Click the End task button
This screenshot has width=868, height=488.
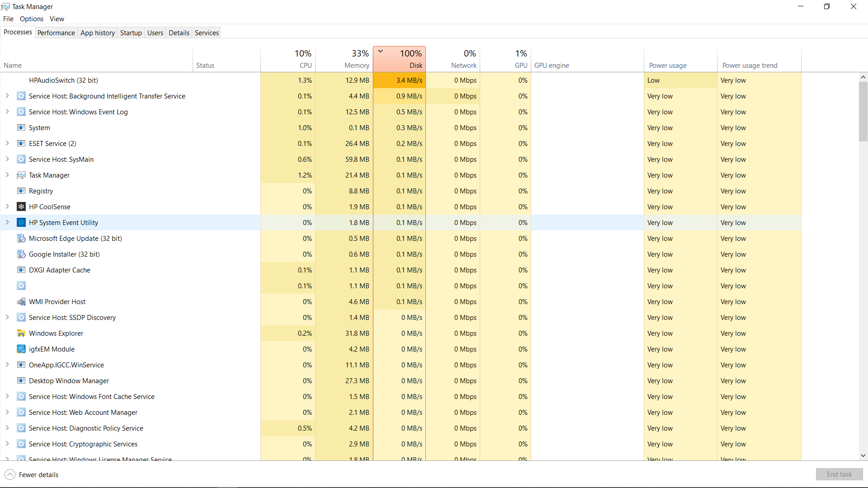840,474
